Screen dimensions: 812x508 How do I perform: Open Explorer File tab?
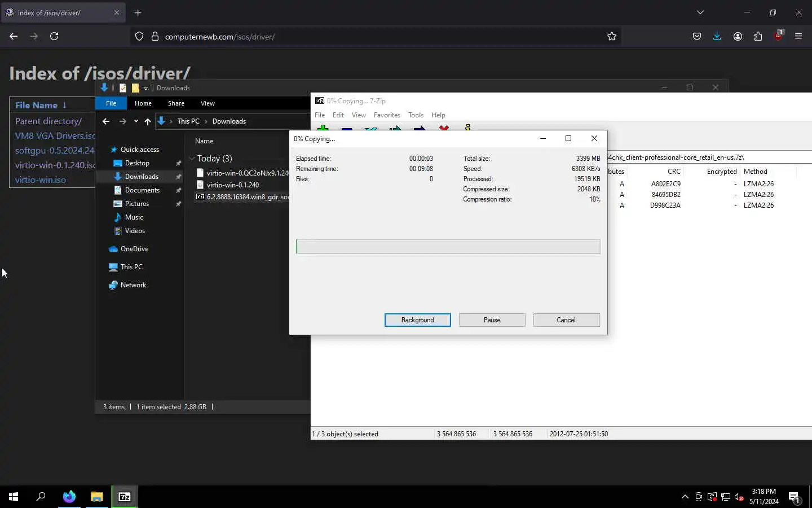point(111,103)
